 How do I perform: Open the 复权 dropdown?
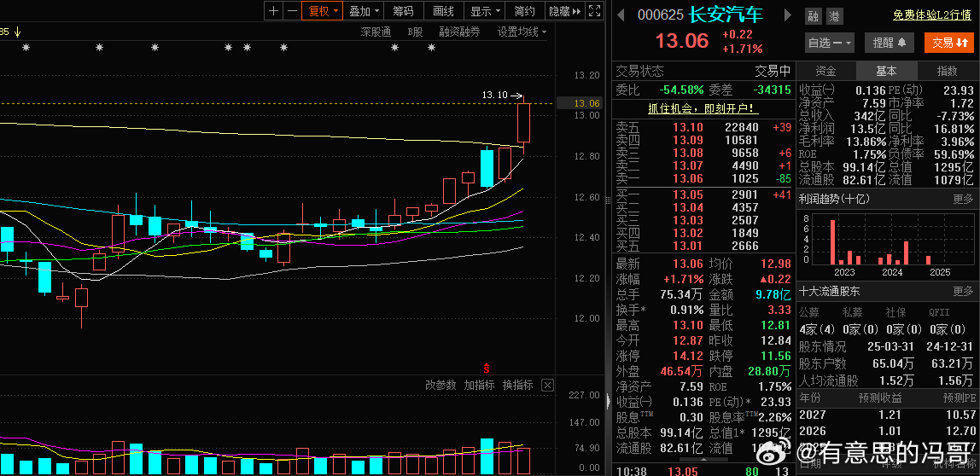pyautogui.click(x=323, y=10)
